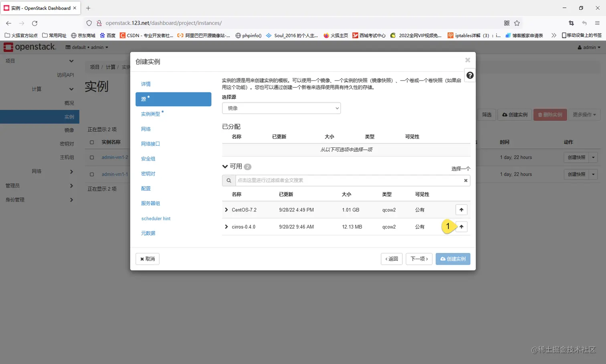Click the magnifier icon in the image filter
Screen dimensions: 606x364
click(228, 180)
